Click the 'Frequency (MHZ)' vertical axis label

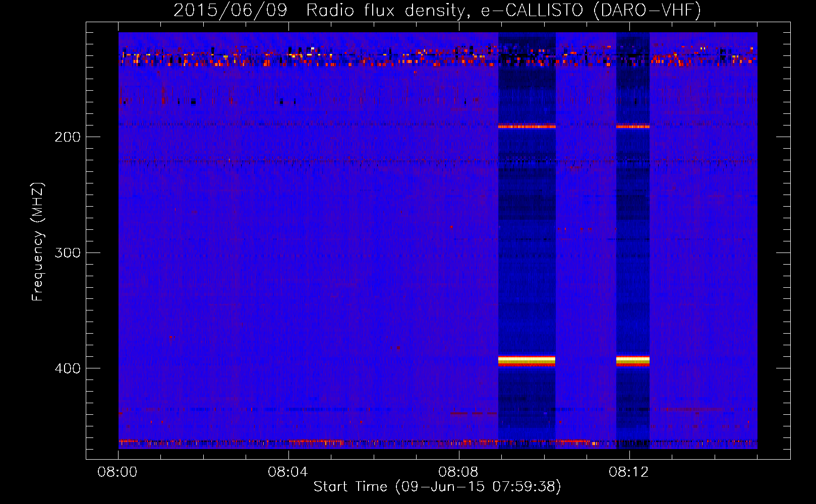click(38, 241)
